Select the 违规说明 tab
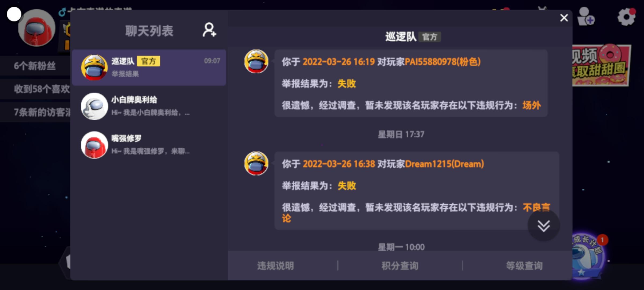The width and height of the screenshot is (644, 290). pyautogui.click(x=275, y=266)
